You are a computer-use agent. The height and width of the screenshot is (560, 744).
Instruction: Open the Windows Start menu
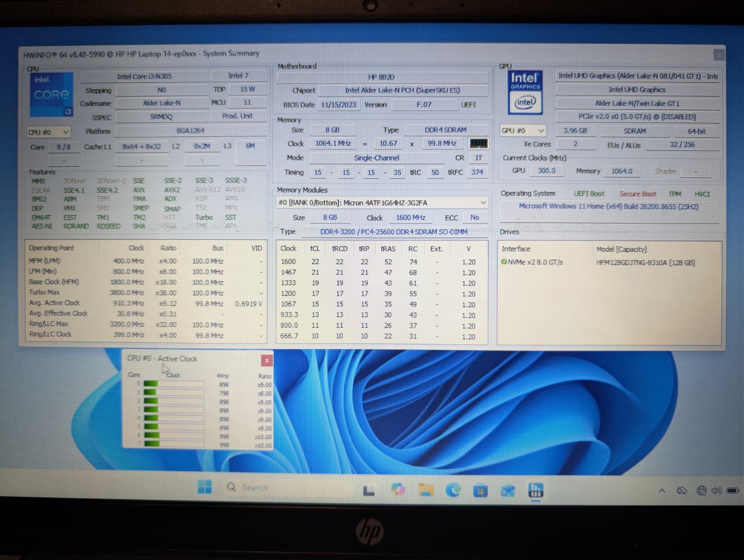tap(205, 487)
